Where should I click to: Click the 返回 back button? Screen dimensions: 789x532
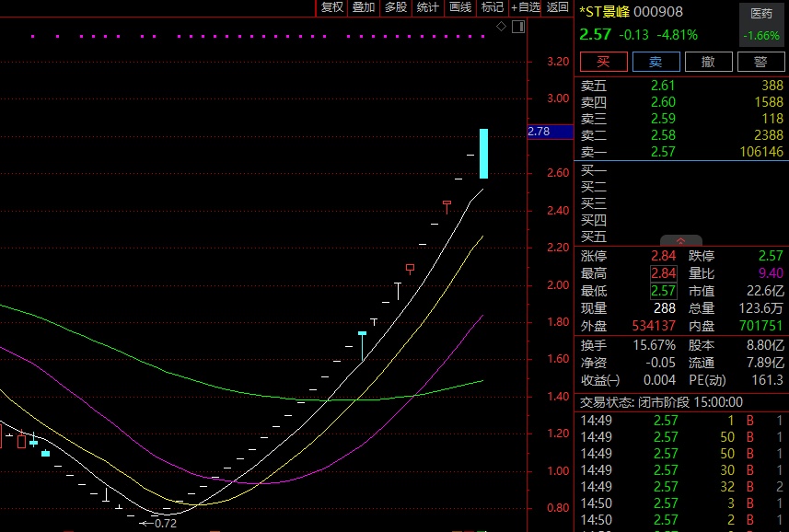558,7
